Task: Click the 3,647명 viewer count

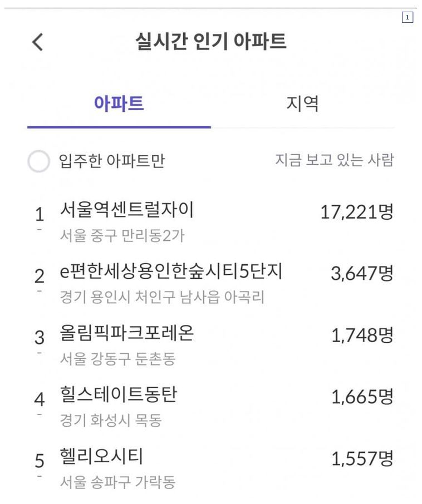Action: click(x=362, y=273)
